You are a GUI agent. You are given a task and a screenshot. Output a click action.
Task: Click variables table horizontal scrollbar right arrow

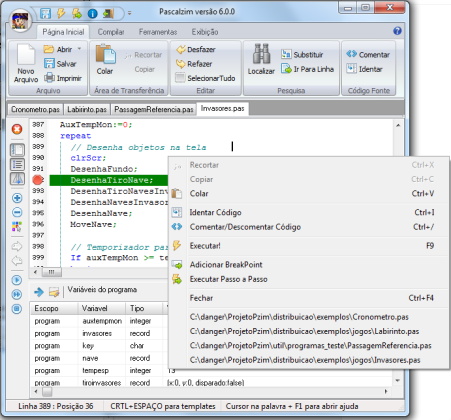point(386,391)
